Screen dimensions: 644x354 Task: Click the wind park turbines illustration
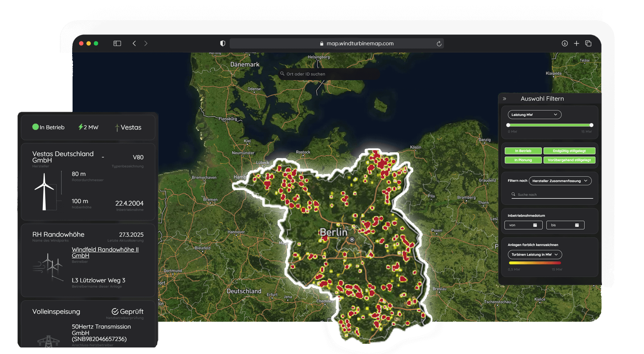click(48, 267)
